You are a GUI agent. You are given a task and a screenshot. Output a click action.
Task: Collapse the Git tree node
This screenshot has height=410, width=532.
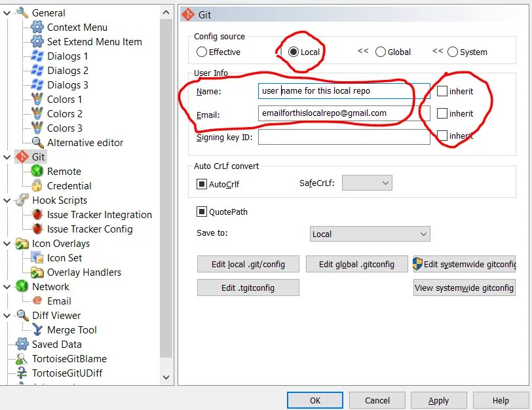(7, 157)
